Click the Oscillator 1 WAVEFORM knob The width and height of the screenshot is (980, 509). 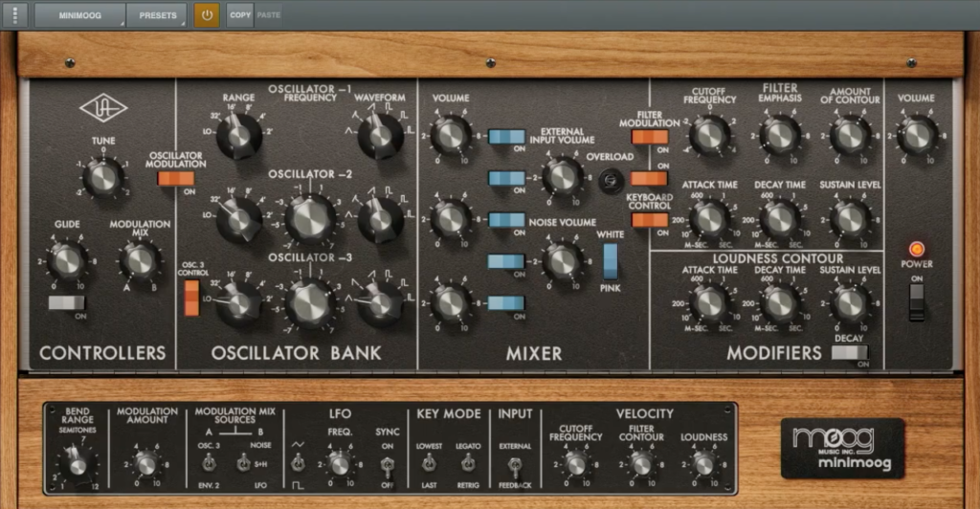pyautogui.click(x=380, y=136)
